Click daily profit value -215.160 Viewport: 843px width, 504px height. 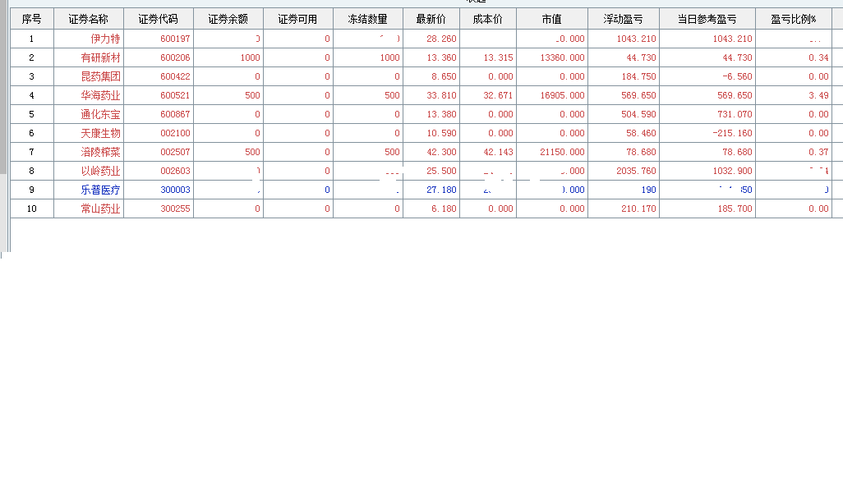(x=733, y=133)
